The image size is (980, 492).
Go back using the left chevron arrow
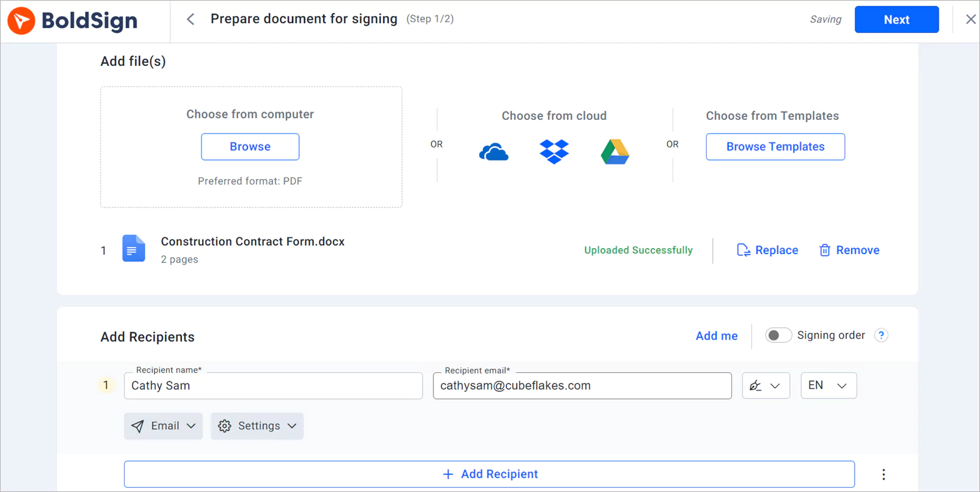(x=191, y=19)
